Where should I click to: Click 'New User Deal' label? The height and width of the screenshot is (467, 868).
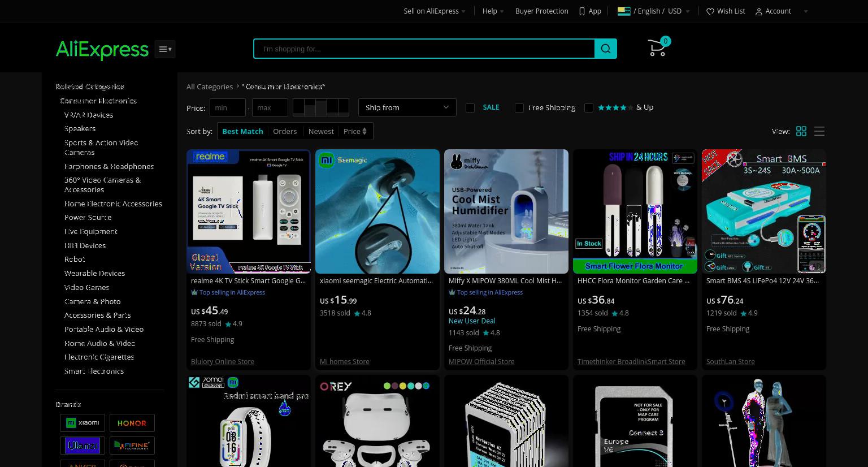tap(472, 321)
